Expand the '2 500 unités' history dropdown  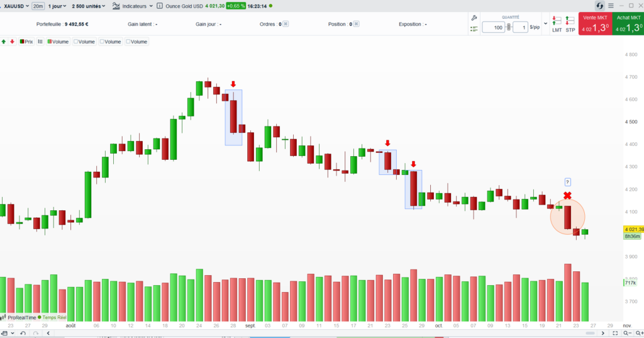click(88, 6)
